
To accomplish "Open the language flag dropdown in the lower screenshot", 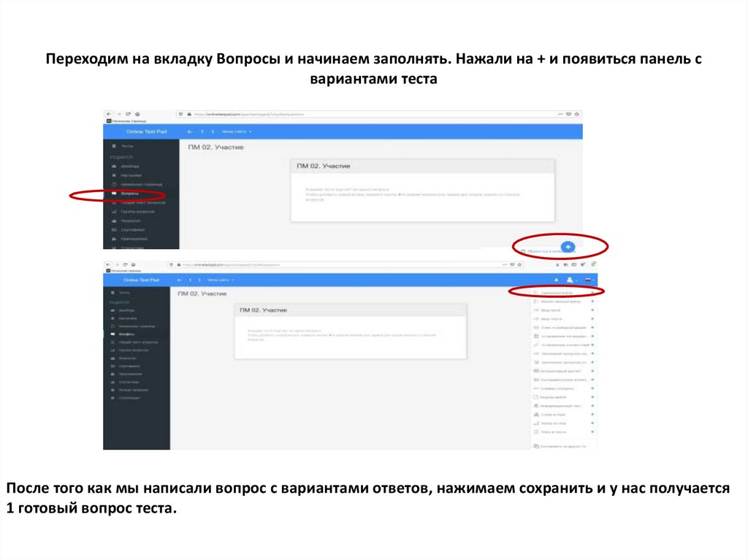I will click(589, 280).
